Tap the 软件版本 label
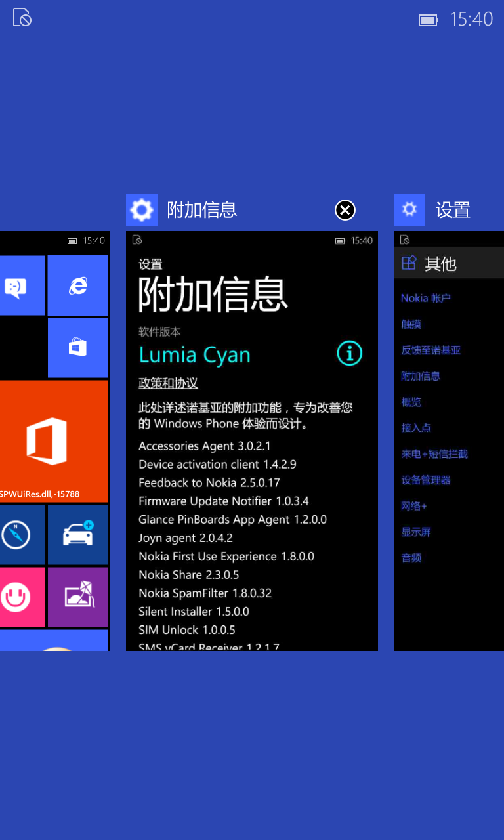The height and width of the screenshot is (840, 504). coord(159,332)
